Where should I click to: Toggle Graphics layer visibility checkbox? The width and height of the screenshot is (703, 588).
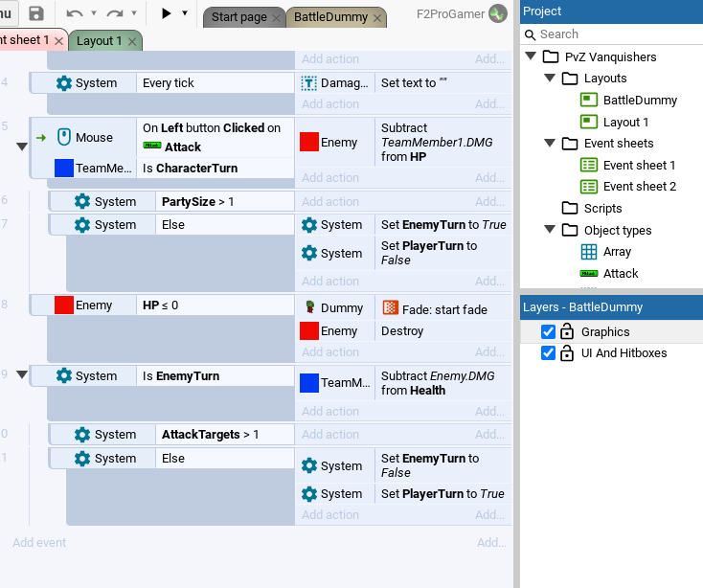[549, 331]
